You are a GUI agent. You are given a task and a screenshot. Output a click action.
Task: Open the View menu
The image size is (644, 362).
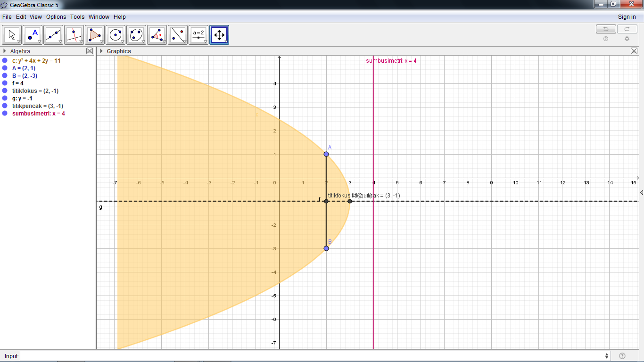(x=35, y=16)
